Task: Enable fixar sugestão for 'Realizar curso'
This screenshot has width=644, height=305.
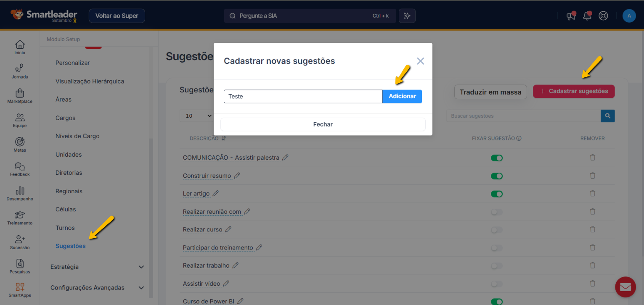Action: [496, 230]
